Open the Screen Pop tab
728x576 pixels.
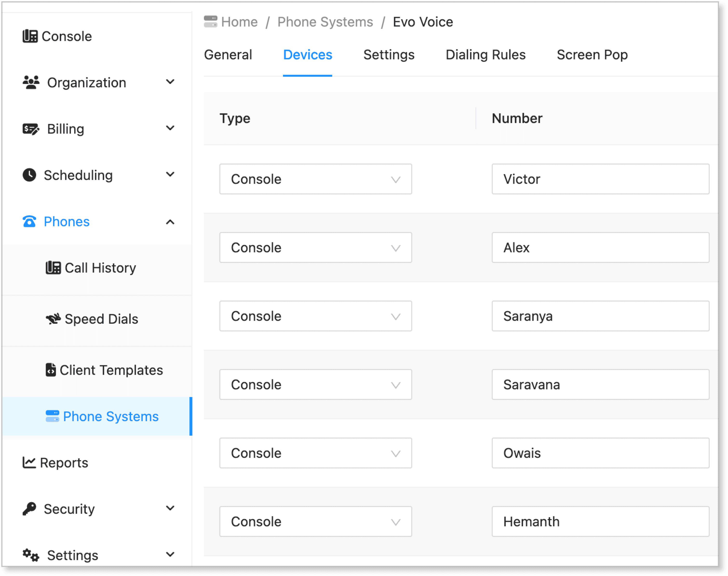click(x=592, y=55)
